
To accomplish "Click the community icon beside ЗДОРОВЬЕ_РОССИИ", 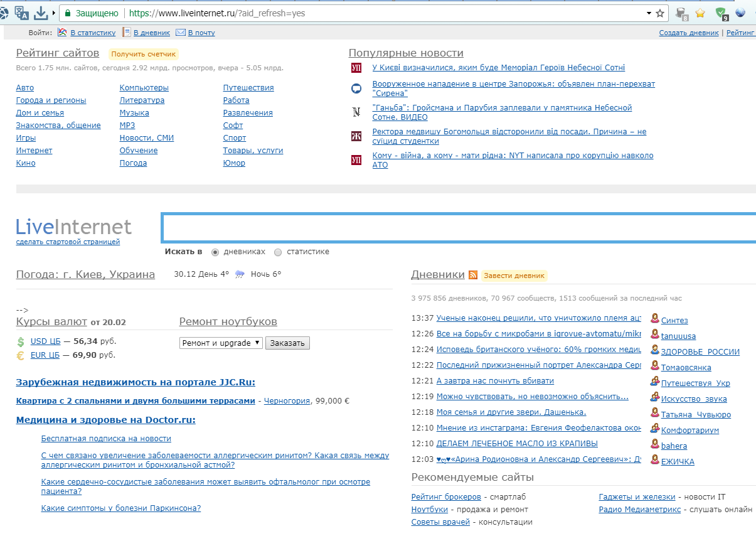I will [655, 350].
